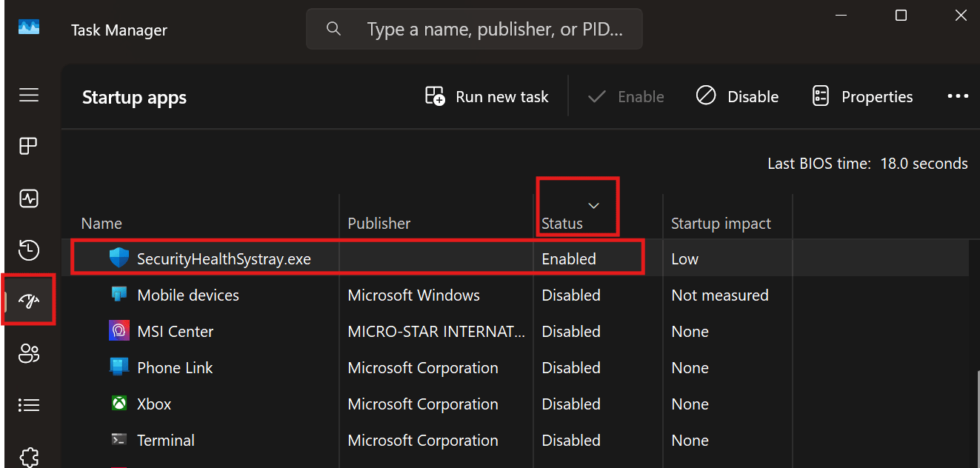Focus the name, publisher, or PID search box

point(474,29)
